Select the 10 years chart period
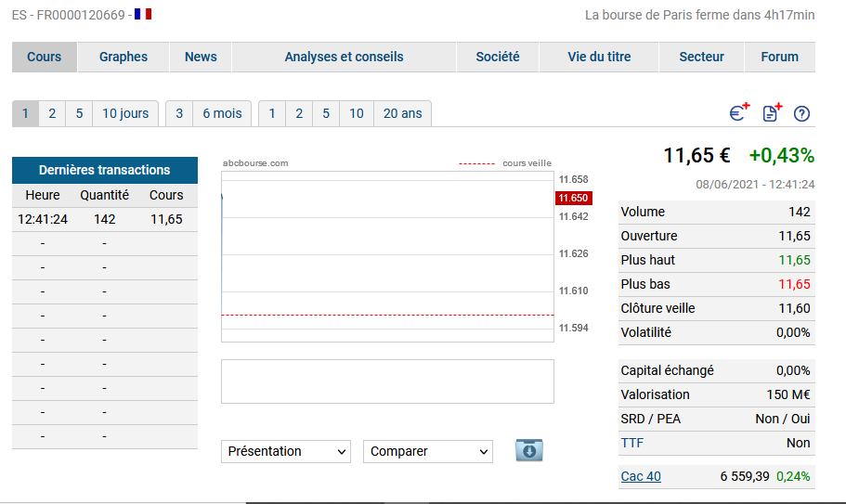Image resolution: width=846 pixels, height=504 pixels. (356, 114)
